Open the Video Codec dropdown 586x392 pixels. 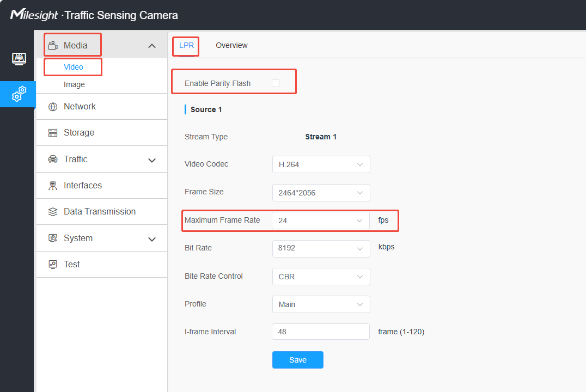pyautogui.click(x=321, y=164)
